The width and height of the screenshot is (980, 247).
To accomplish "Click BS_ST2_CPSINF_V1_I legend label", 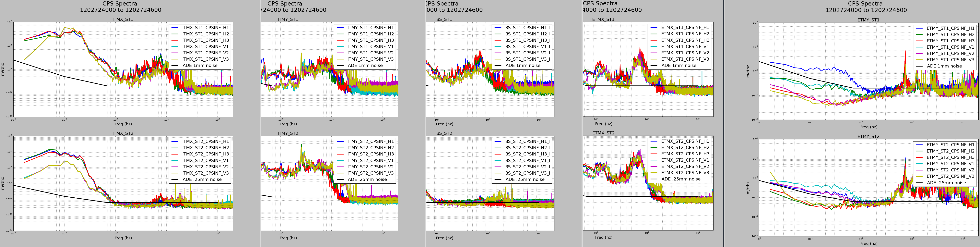I will 527,161.
